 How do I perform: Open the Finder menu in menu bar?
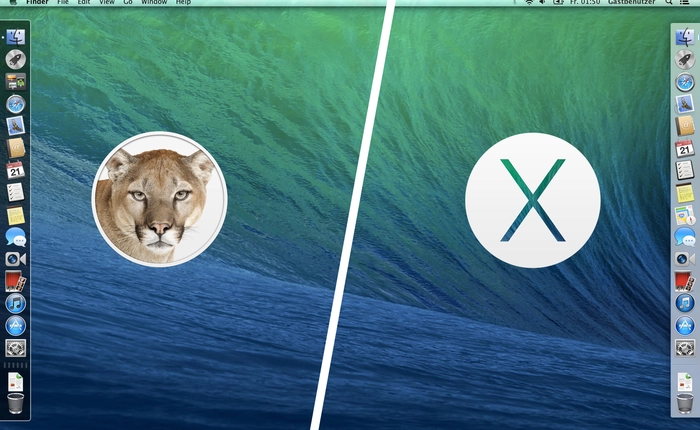[37, 2]
